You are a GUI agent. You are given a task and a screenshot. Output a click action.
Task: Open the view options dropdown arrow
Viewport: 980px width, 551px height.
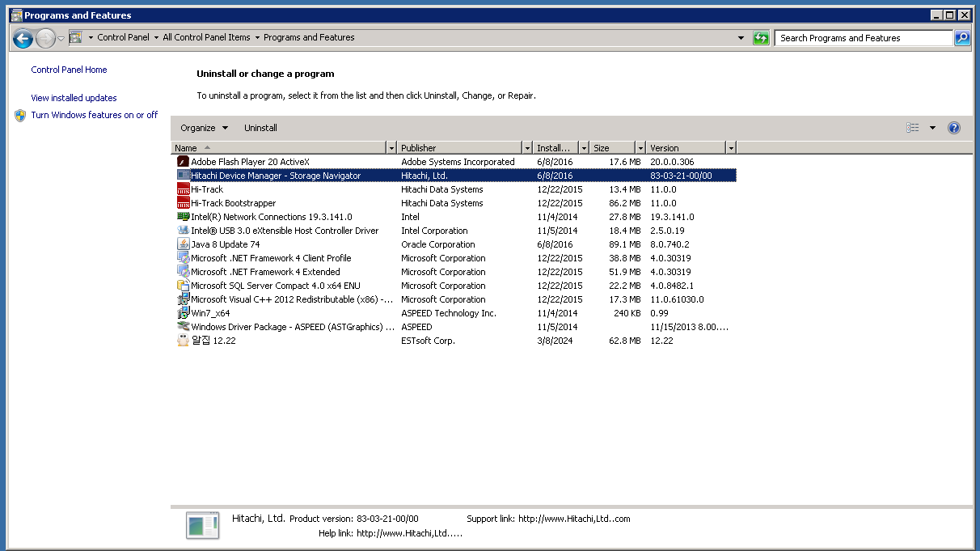coord(932,128)
